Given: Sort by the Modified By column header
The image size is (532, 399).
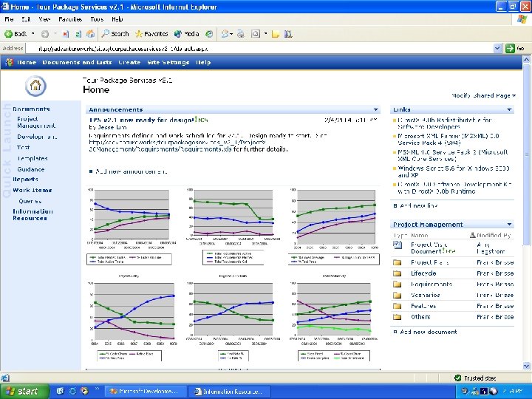Looking at the screenshot, I should pyautogui.click(x=494, y=235).
